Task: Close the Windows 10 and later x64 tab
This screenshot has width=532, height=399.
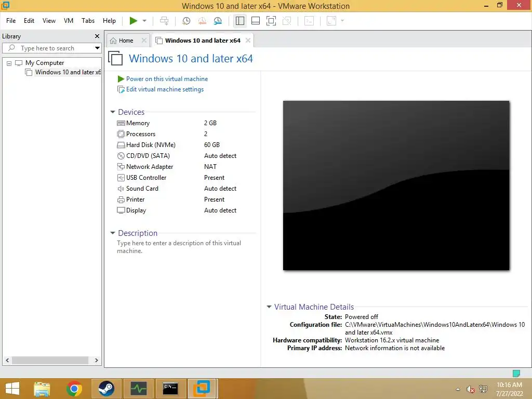Action: point(248,41)
